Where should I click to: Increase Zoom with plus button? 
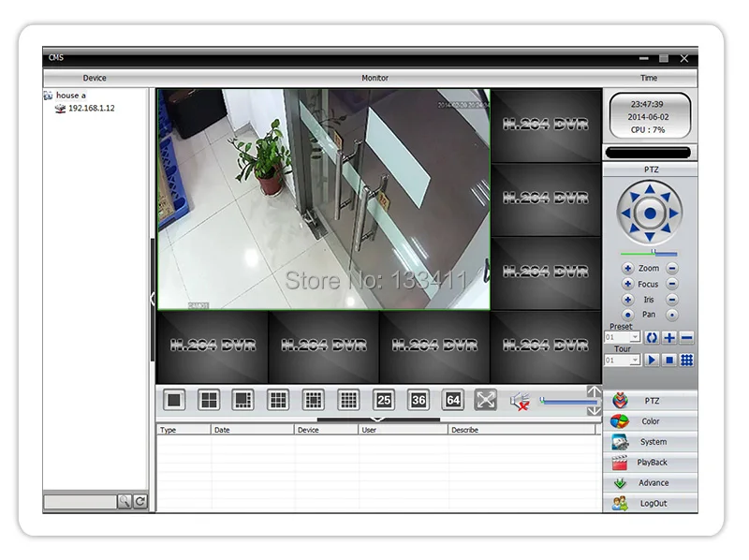click(627, 269)
